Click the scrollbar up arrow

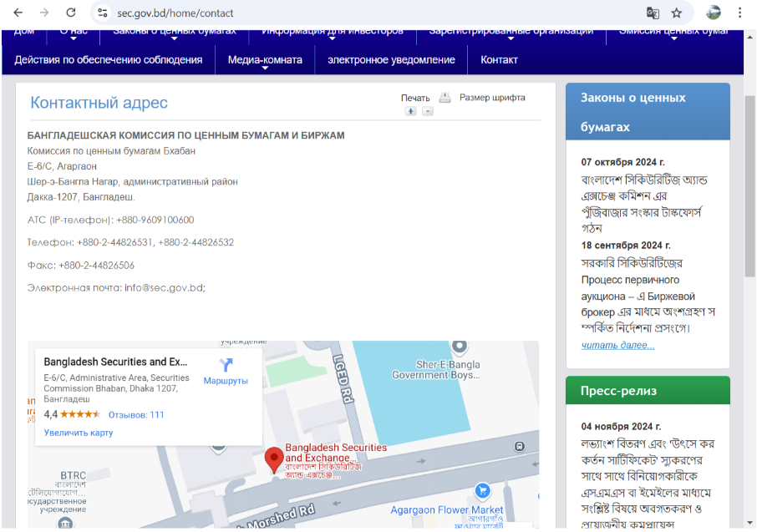[749, 37]
